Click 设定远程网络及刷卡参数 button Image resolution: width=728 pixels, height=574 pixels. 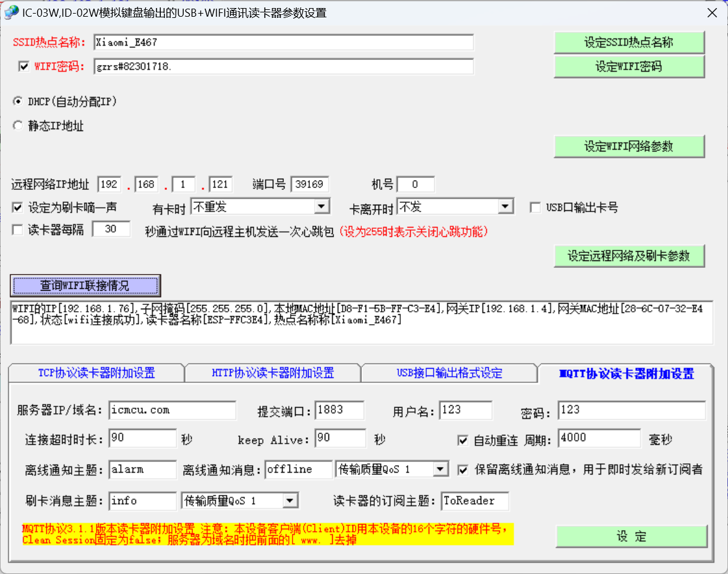[x=628, y=255]
